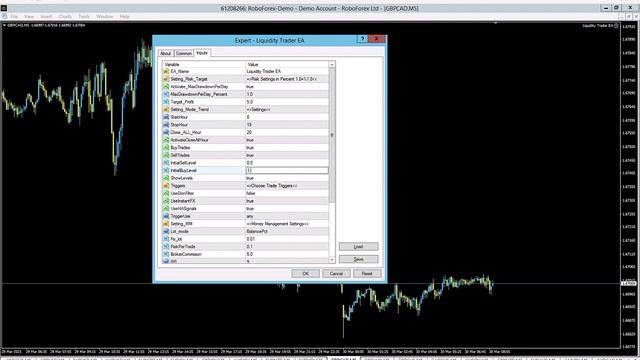Click the icon beside InitialBuyLevel

[x=166, y=171]
